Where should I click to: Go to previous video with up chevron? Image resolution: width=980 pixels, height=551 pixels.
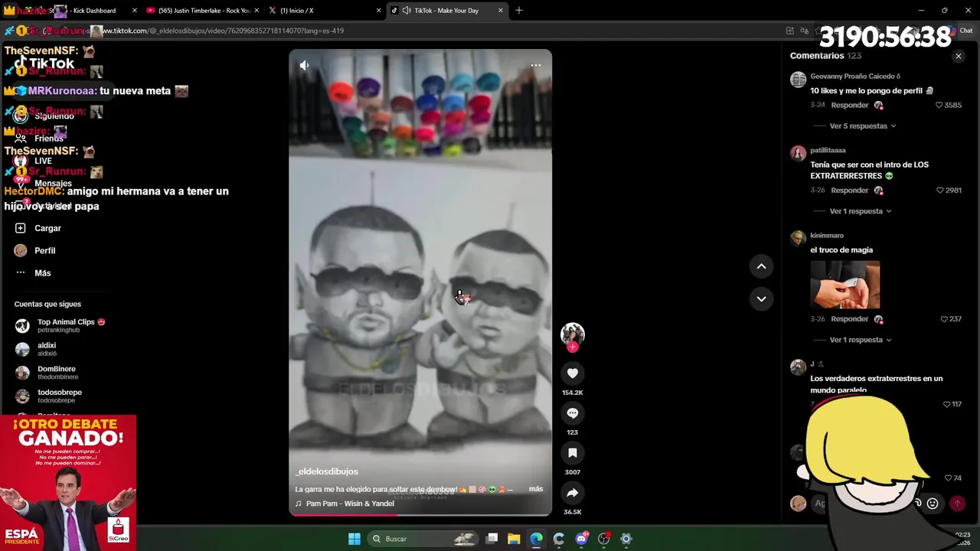(x=761, y=266)
